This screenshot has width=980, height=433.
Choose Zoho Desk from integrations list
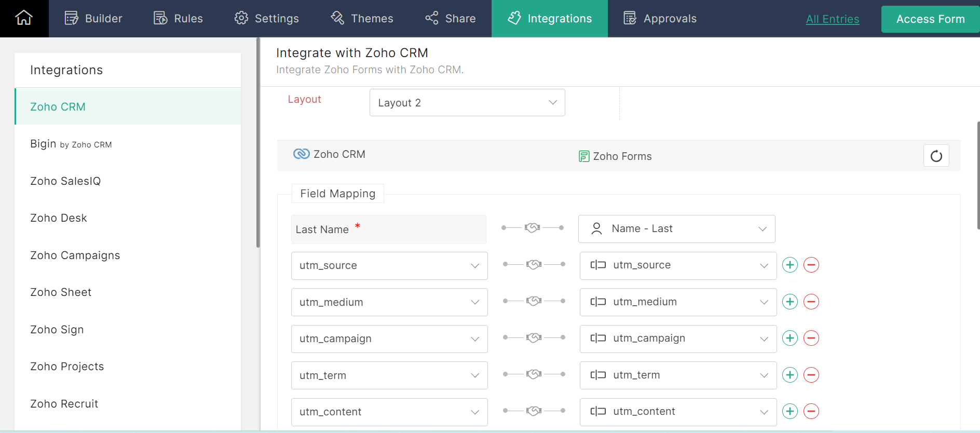(x=59, y=218)
